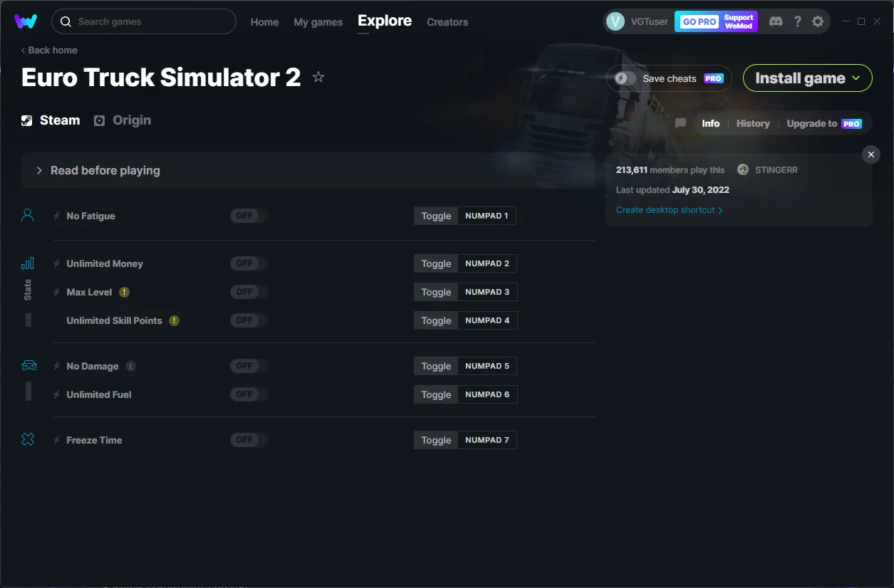Change the NUMPAD 2 hotkey binding

(487, 263)
